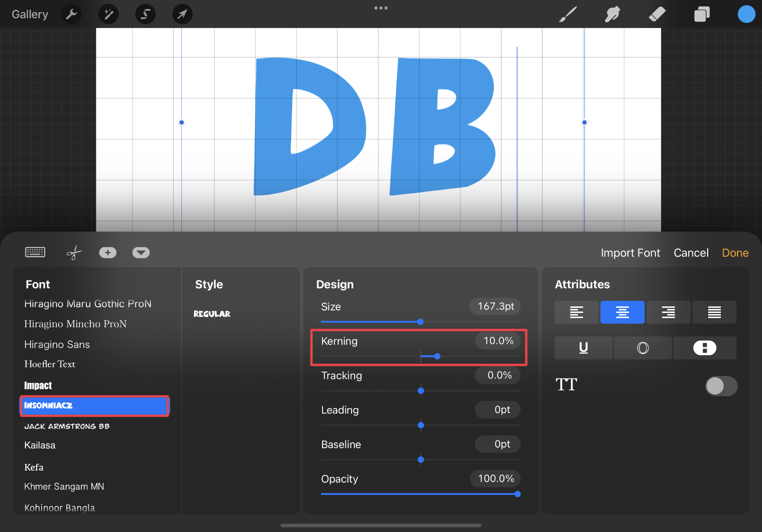This screenshot has width=762, height=532.
Task: Cut text with the scissors tool
Action: (x=74, y=252)
